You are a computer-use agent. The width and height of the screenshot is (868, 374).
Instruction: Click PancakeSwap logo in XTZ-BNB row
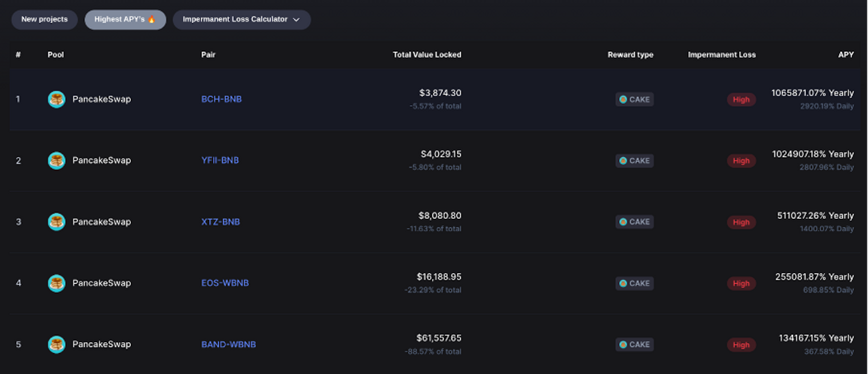[56, 222]
